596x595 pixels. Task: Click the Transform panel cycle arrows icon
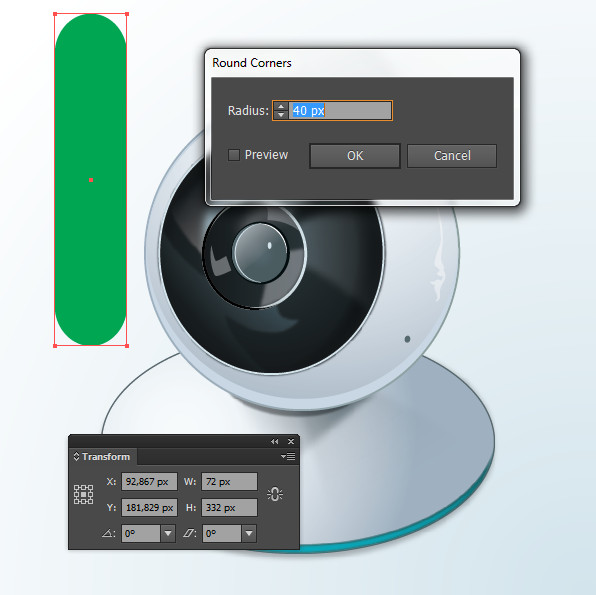pos(76,456)
